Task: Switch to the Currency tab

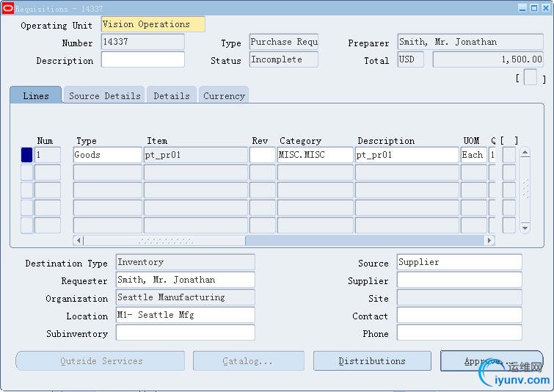Action: click(x=224, y=95)
